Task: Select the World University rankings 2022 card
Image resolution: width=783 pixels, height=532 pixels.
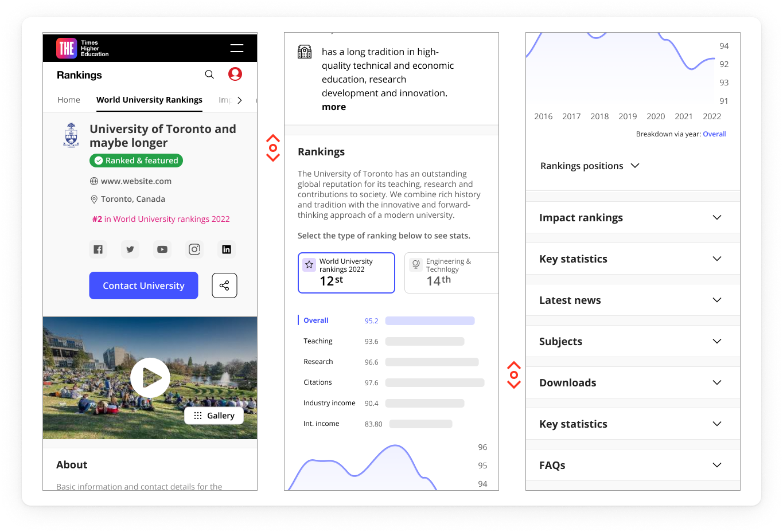Action: point(346,273)
